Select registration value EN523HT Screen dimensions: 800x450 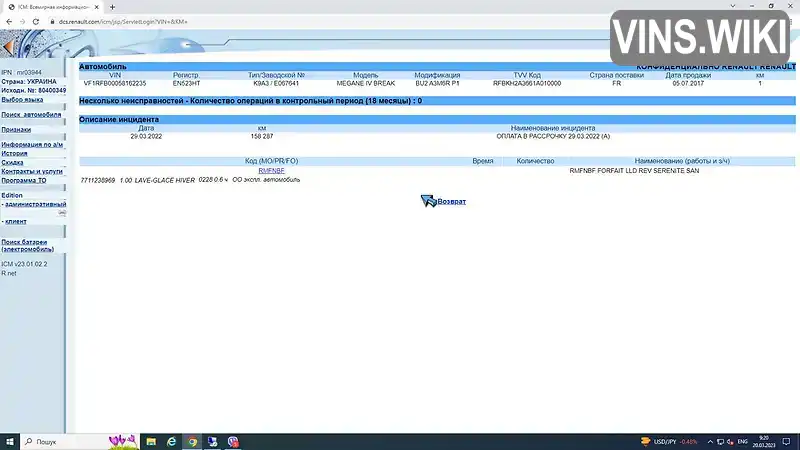click(x=186, y=83)
